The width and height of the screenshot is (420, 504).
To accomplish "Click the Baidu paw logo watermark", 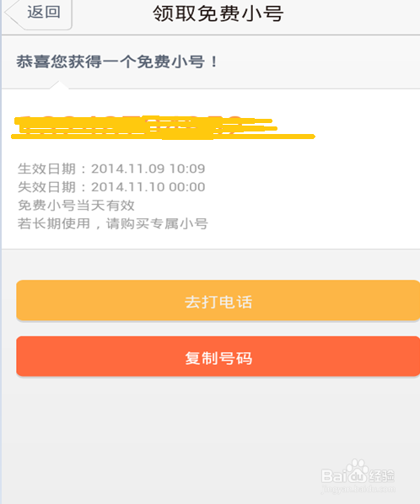I will pos(356,470).
